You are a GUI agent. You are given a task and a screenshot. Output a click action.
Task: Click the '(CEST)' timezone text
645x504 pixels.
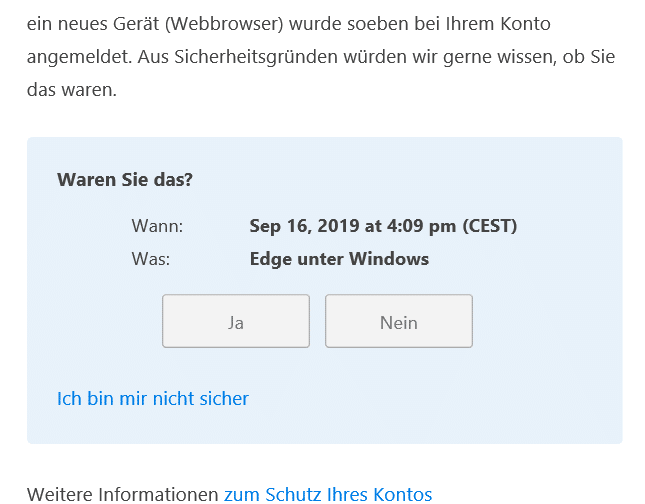[x=490, y=226]
